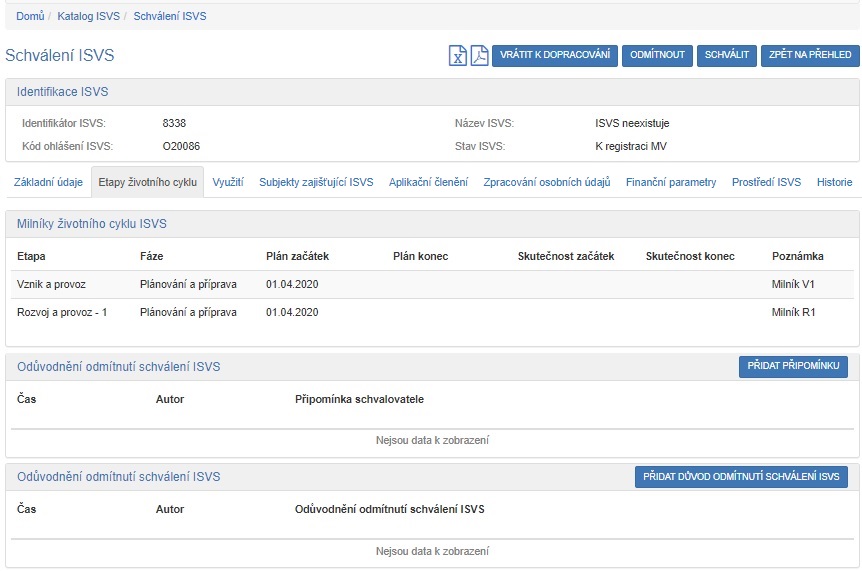Export to PDF file icon
Viewport: 862px width, 571px height.
[x=479, y=56]
